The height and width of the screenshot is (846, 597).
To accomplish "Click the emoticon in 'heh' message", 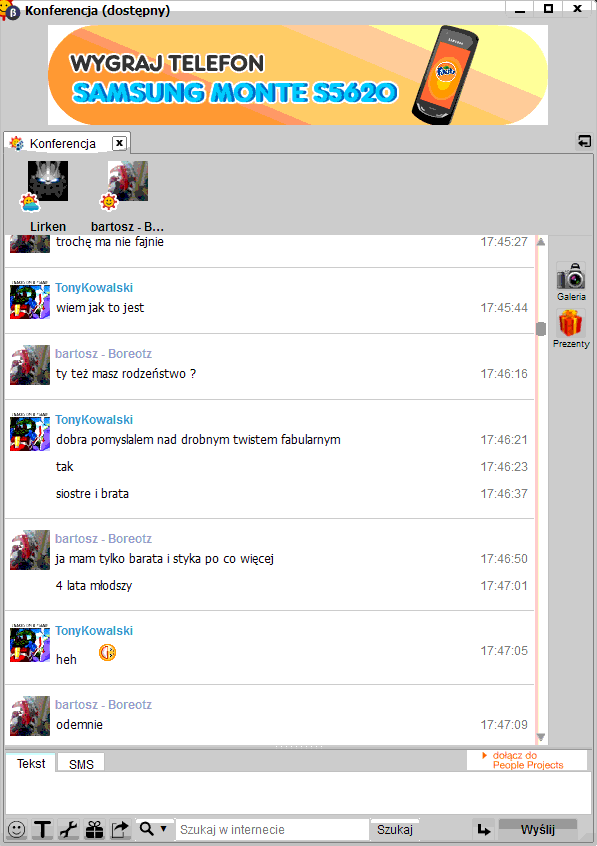I will pos(107,653).
